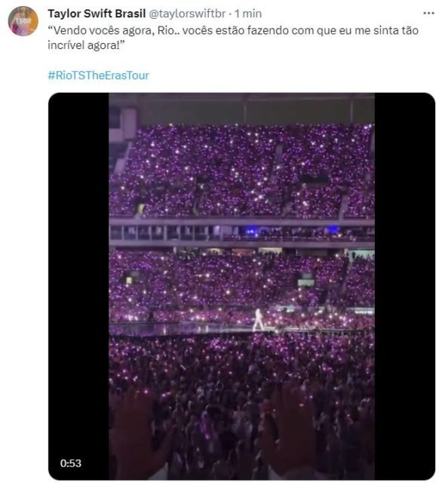Click the right black bar of the video
Image resolution: width=448 pixels, height=483 pixels.
(404, 286)
